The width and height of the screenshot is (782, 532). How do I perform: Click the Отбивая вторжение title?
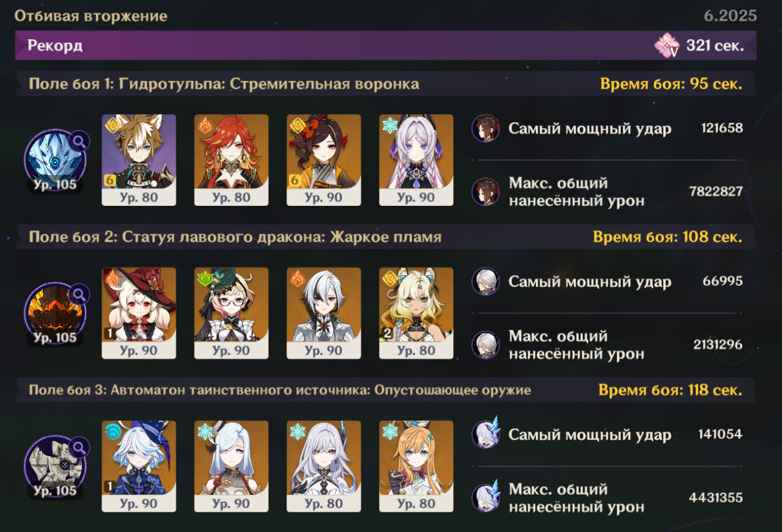coord(91,16)
